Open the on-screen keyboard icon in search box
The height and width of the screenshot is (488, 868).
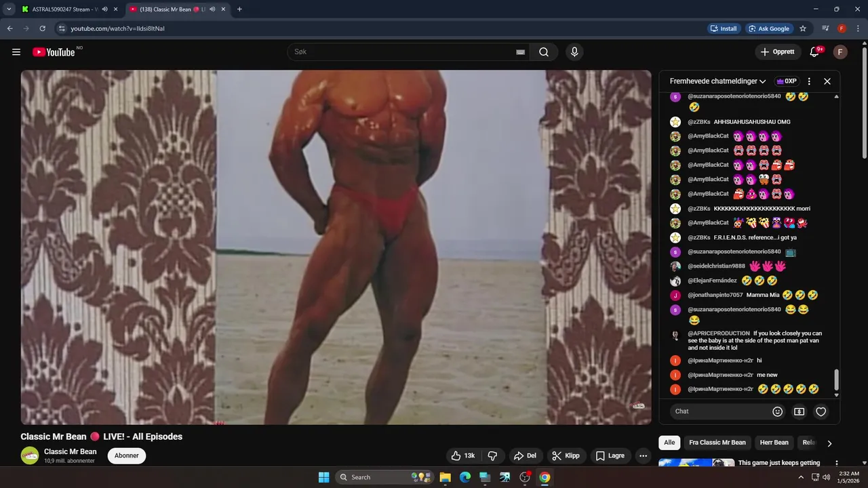(520, 52)
